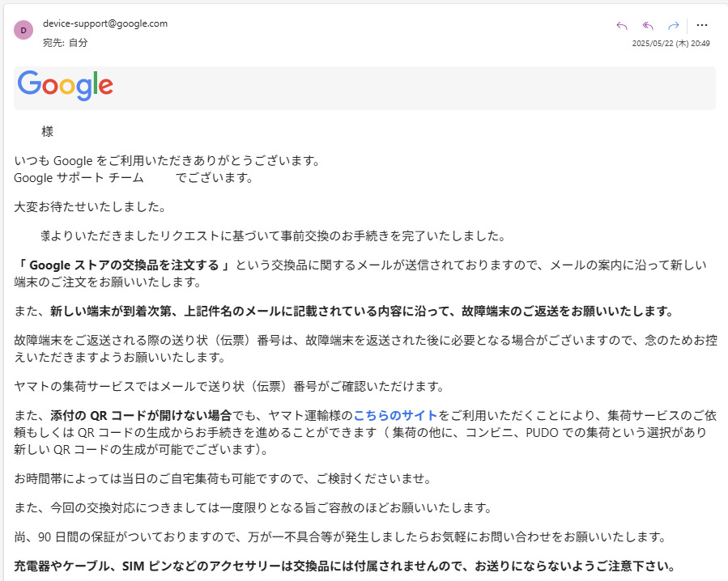Image resolution: width=728 pixels, height=581 pixels.
Task: Click the Forward arrow icon
Action: click(673, 25)
